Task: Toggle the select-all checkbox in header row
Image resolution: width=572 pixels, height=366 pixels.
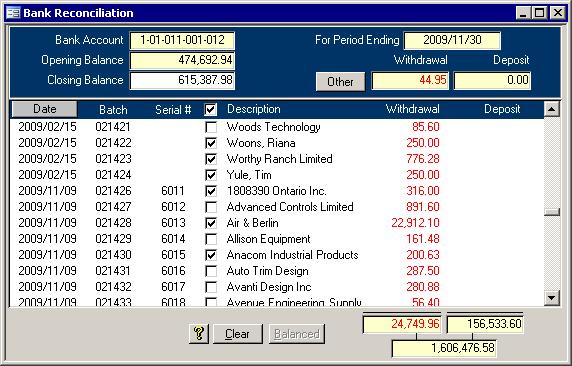Action: 211,109
